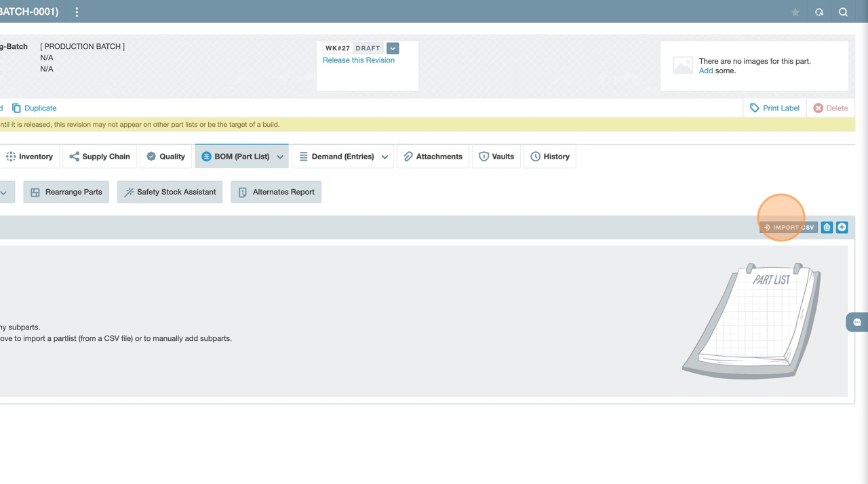The image size is (868, 484).
Task: Open the Supply Chain tab
Action: (x=100, y=157)
